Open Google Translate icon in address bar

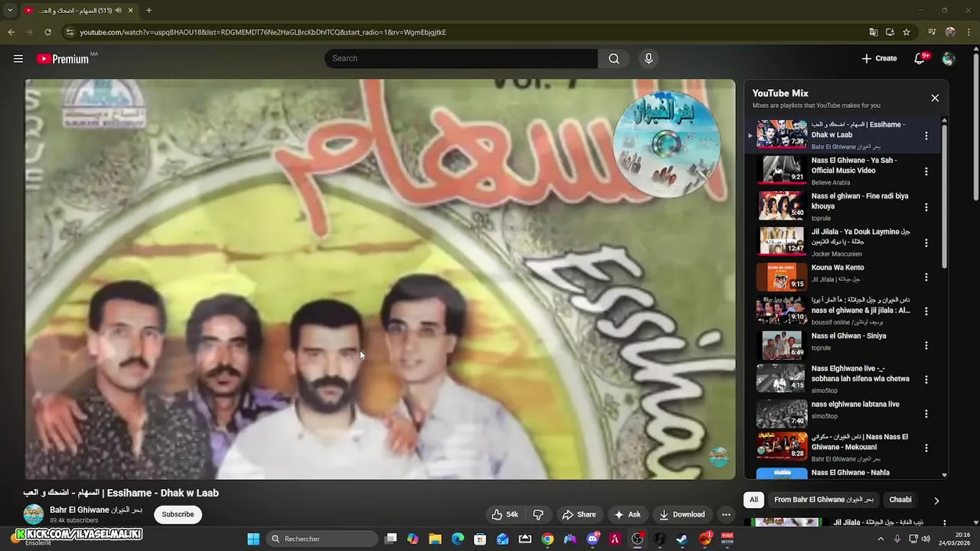(x=874, y=32)
